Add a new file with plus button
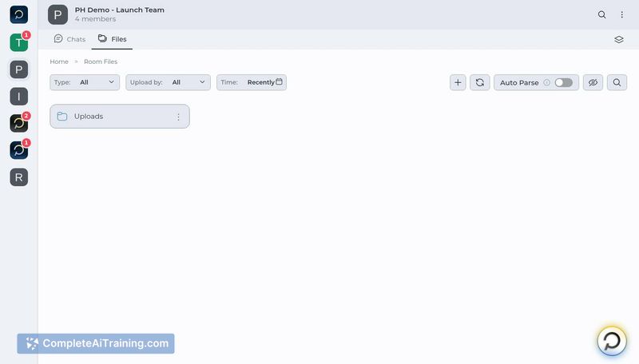The width and height of the screenshot is (639, 364). 458,83
